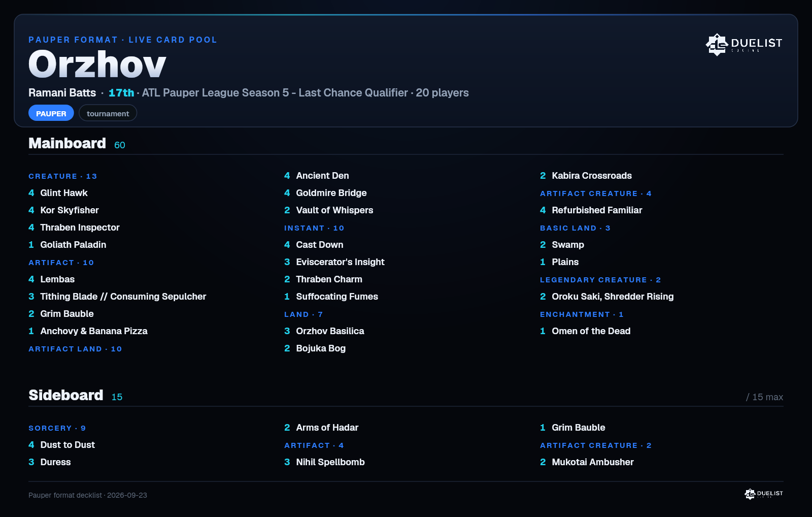Open Dust to Dust sideboard card
Image resolution: width=812 pixels, height=517 pixels.
point(67,445)
